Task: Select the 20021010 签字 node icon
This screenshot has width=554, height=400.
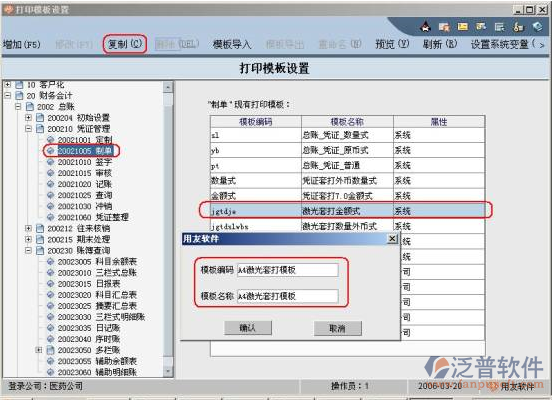Action: point(51,162)
